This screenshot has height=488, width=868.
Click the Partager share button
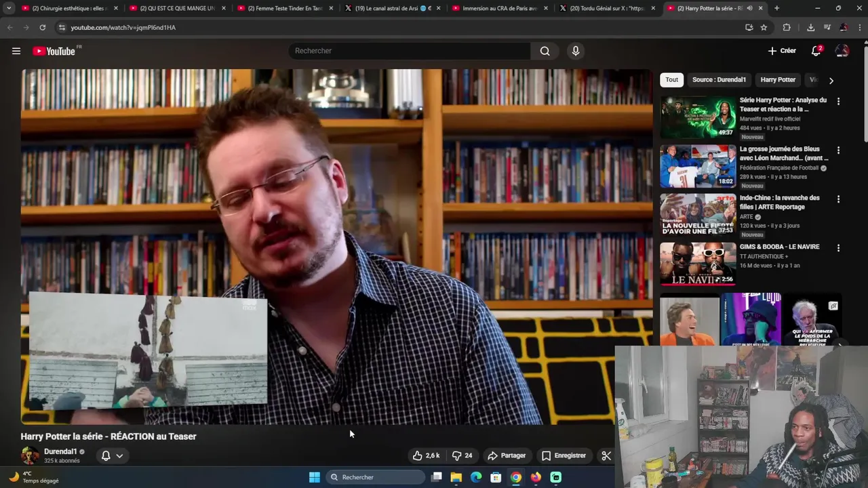[507, 455]
